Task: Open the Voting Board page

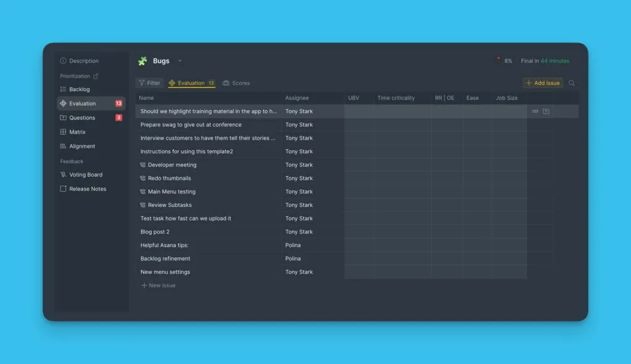Action: pyautogui.click(x=86, y=175)
